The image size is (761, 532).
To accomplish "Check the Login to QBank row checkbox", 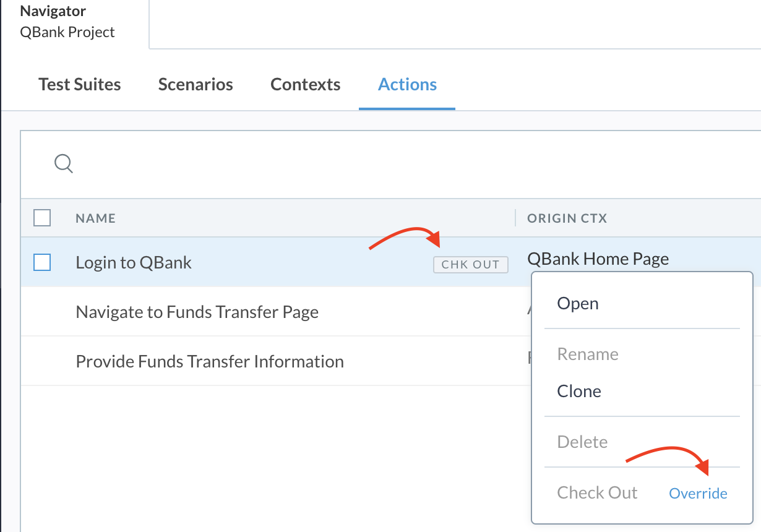I will pos(42,262).
